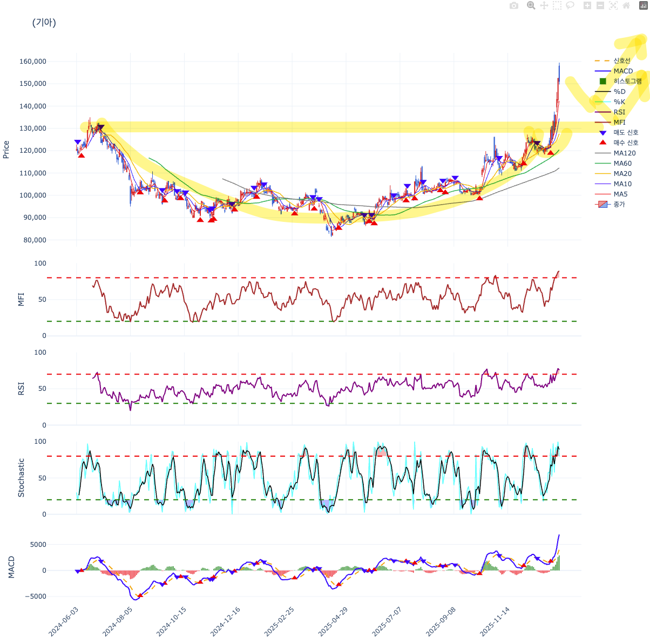
Task: Toggle MA60 line visibility in legend
Action: 622,163
